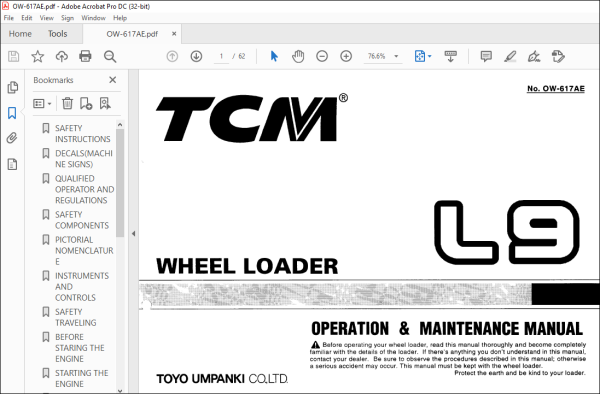
Task: Open the Find text magnifier
Action: [x=110, y=56]
